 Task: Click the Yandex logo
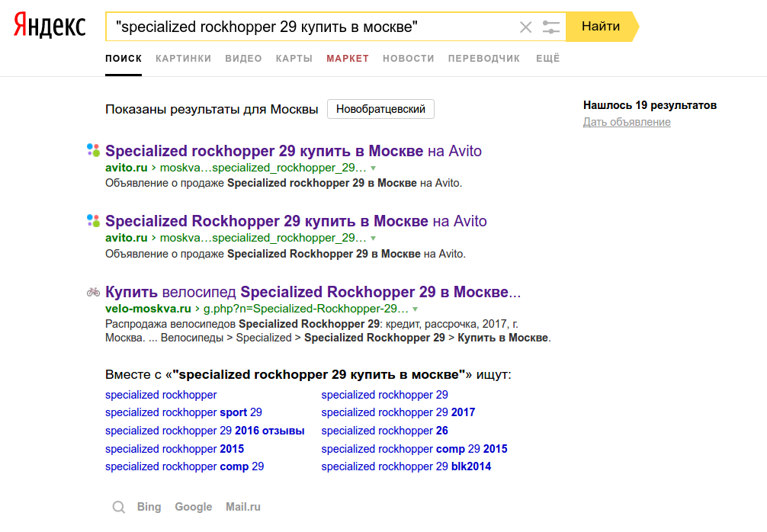click(x=50, y=27)
